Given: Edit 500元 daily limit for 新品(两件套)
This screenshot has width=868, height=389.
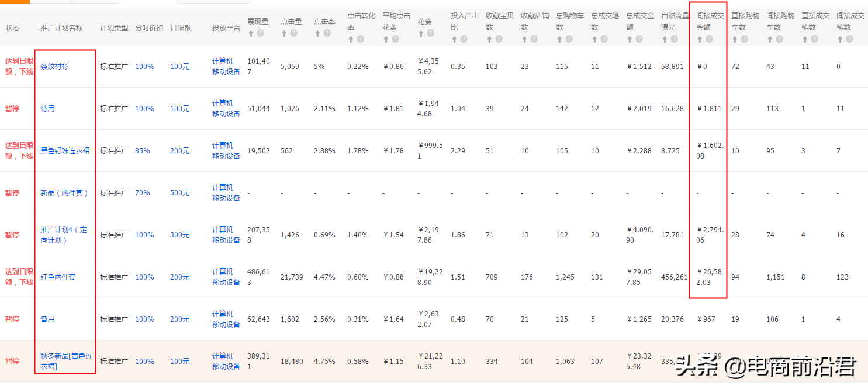Looking at the screenshot, I should [x=179, y=193].
